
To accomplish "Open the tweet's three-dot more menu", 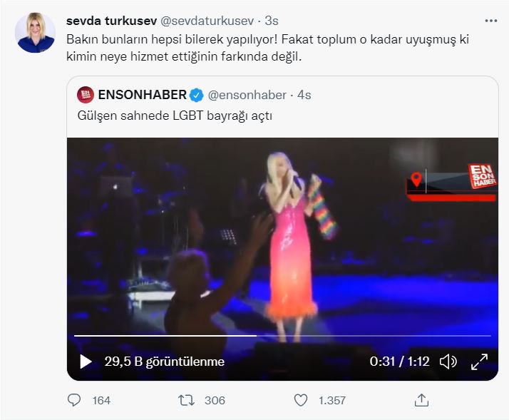I will click(x=490, y=21).
